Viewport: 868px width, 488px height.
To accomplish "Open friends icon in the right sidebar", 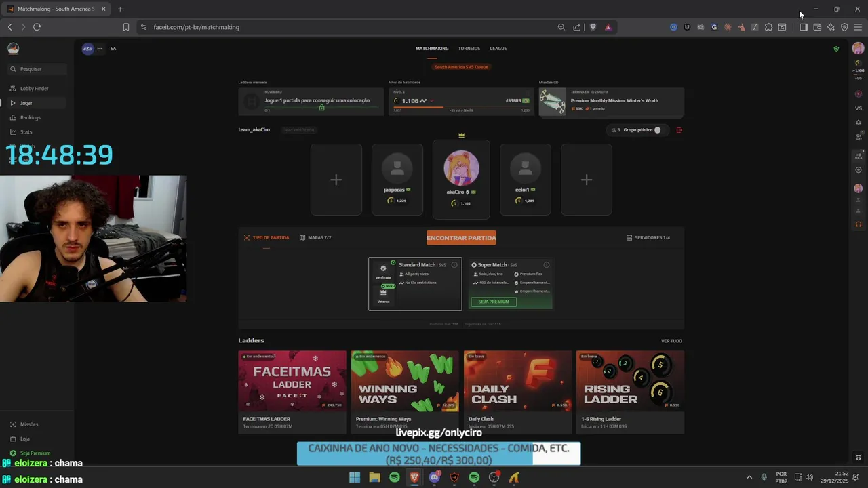I will [x=858, y=136].
